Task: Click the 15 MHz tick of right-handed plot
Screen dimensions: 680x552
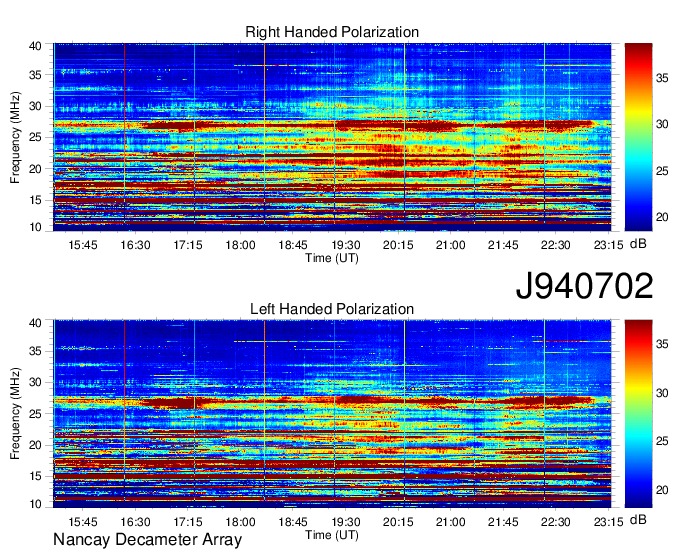Action: pos(35,200)
